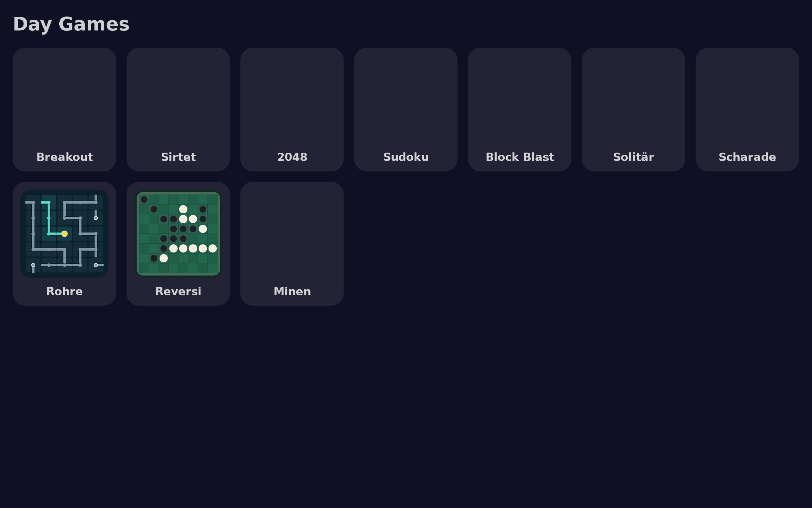
Task: Click the Reversi board thumbnail
Action: (x=178, y=233)
